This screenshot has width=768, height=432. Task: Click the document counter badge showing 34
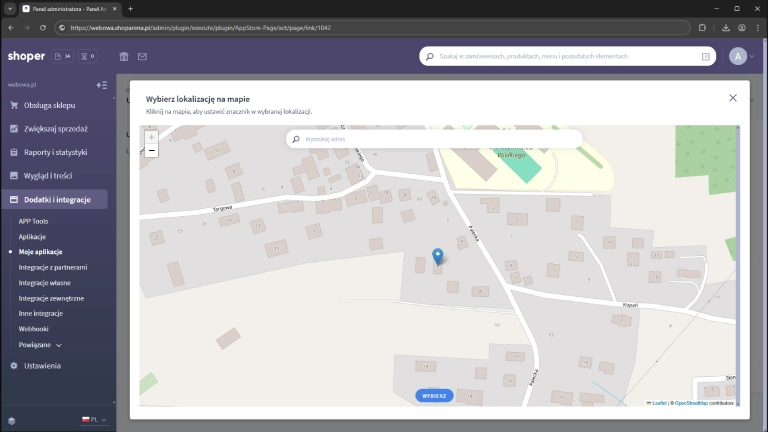pos(63,56)
